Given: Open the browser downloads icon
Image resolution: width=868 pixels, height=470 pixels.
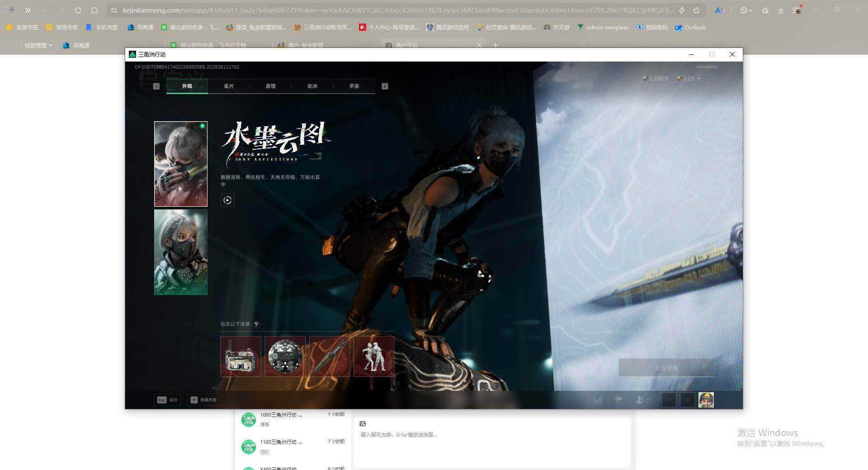Looking at the screenshot, I should pos(781,10).
